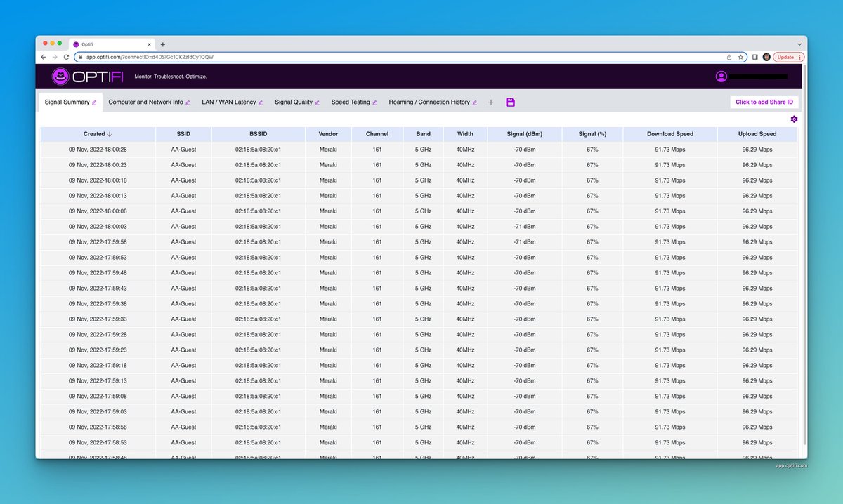The height and width of the screenshot is (504, 843).
Task: Bookmark the page with the star icon
Action: pyautogui.click(x=740, y=57)
